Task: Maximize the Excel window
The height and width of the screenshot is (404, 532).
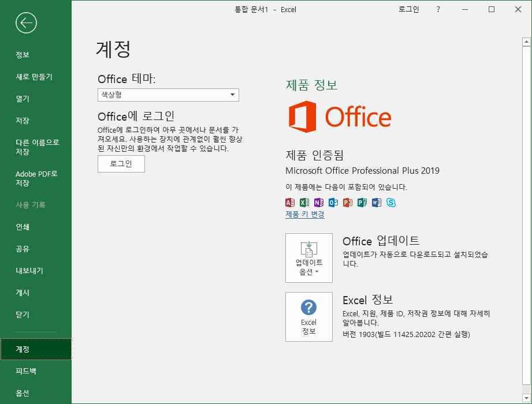Action: click(x=492, y=9)
